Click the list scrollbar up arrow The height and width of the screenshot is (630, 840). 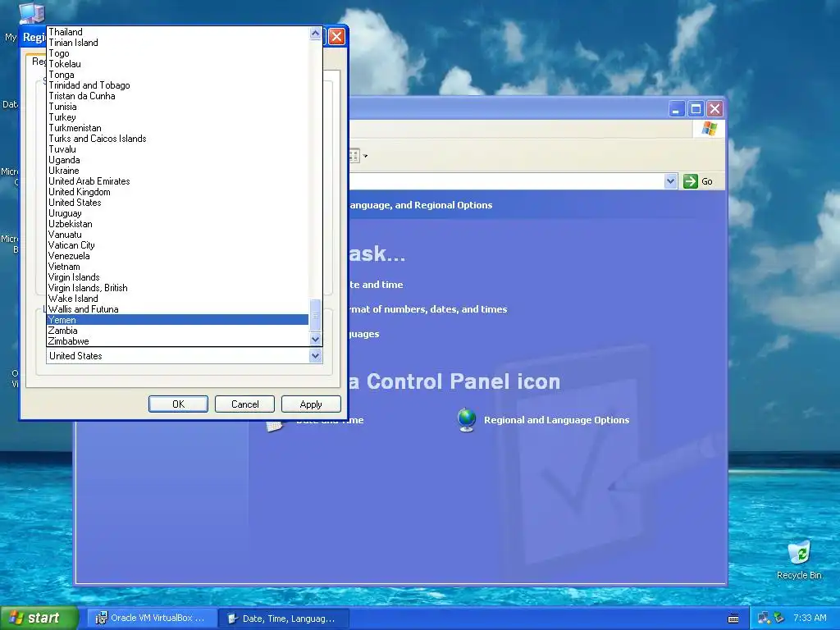point(316,33)
